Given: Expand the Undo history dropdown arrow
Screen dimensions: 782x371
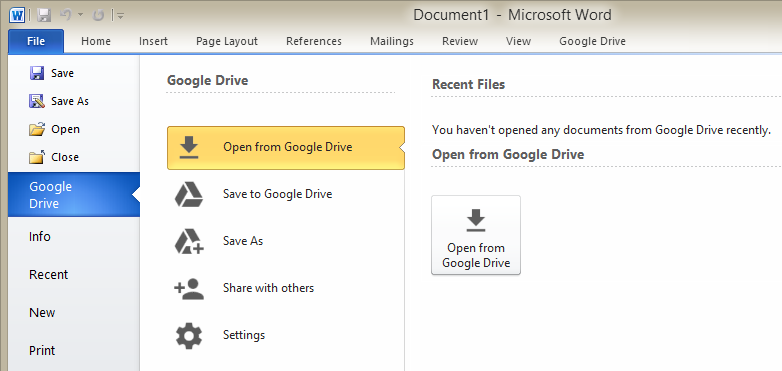Looking at the screenshot, I should (80, 15).
